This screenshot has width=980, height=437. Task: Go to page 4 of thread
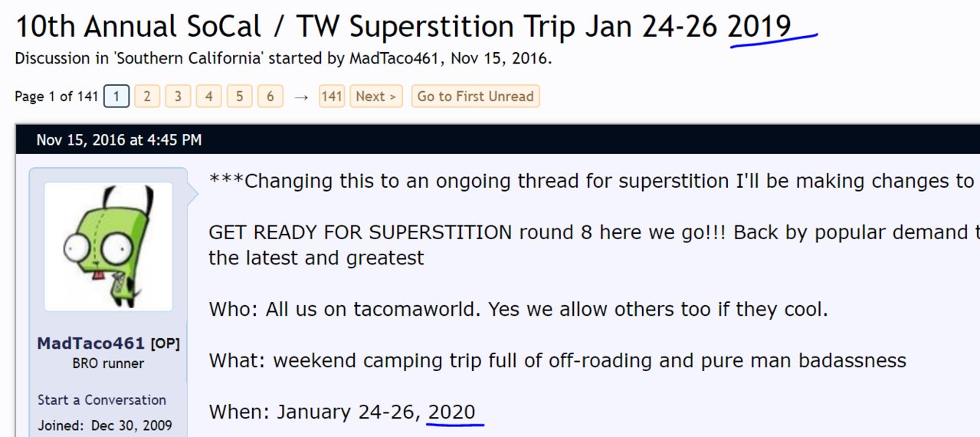[208, 96]
